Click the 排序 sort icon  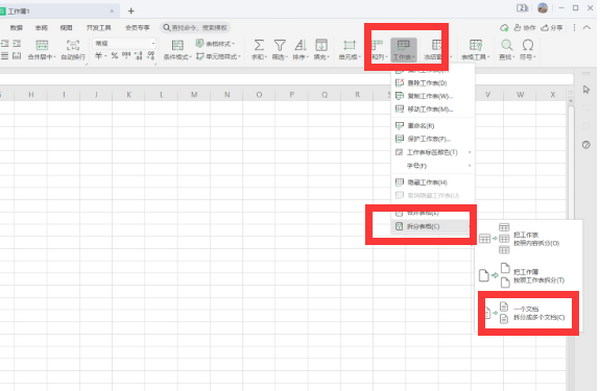300,46
